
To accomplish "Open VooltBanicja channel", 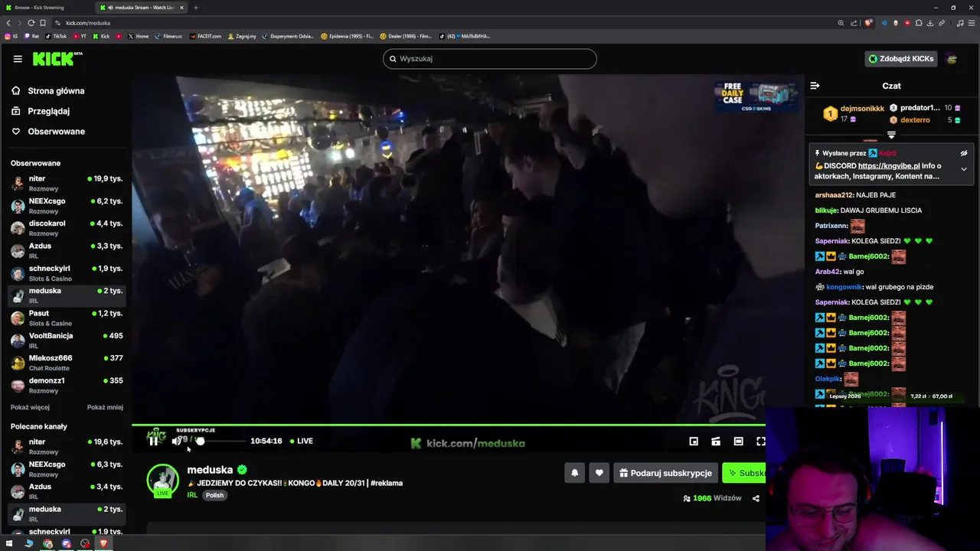I will tap(67, 341).
